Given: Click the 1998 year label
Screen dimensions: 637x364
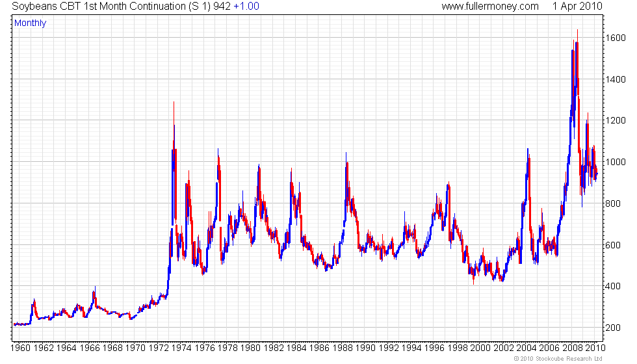Looking at the screenshot, I should [x=458, y=348].
